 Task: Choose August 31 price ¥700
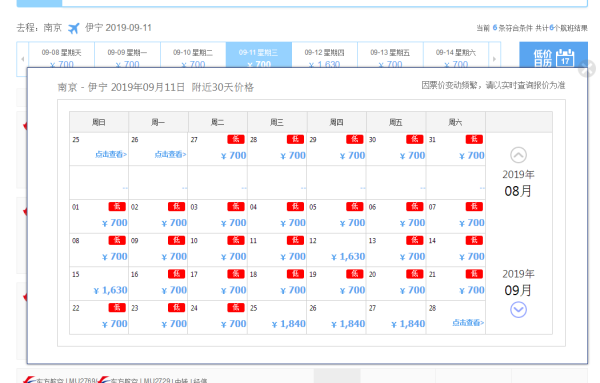click(x=471, y=156)
